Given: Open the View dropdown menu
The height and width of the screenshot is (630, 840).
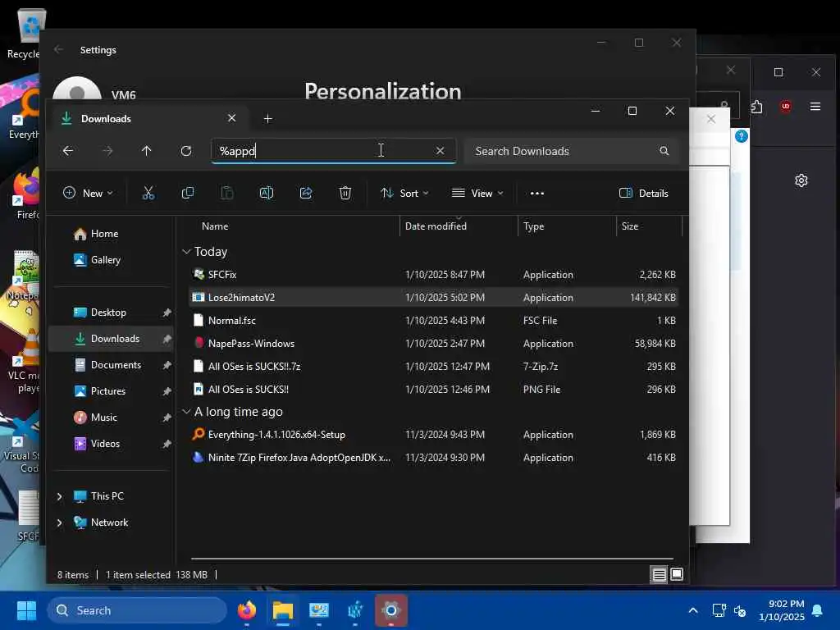Looking at the screenshot, I should (477, 194).
